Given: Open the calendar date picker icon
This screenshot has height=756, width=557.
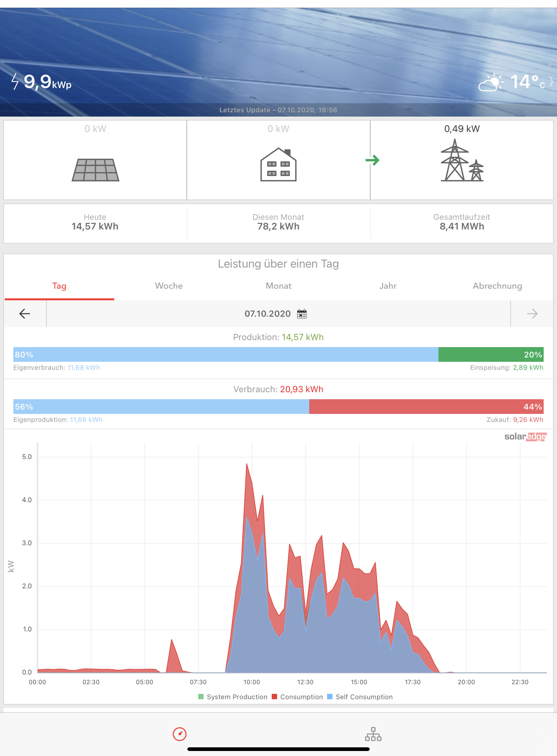Looking at the screenshot, I should (302, 314).
